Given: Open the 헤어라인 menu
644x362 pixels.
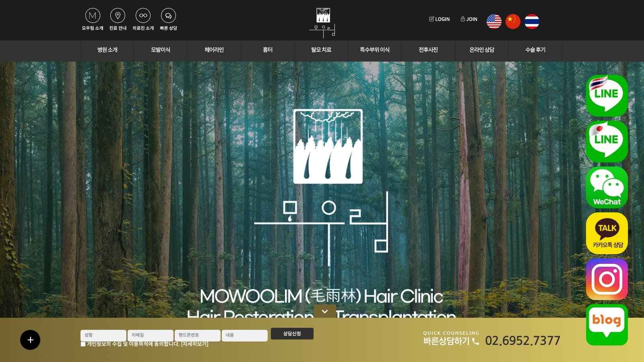Looking at the screenshot, I should click(x=214, y=50).
